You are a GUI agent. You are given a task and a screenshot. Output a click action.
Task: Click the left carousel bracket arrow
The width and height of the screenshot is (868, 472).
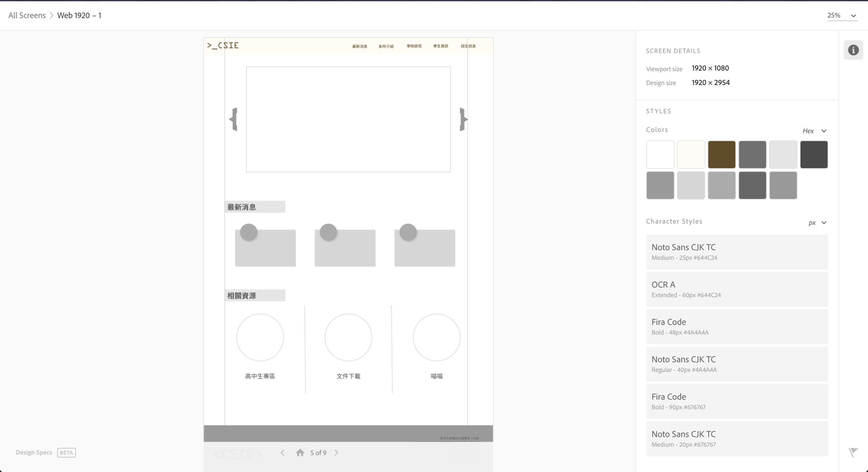click(234, 119)
